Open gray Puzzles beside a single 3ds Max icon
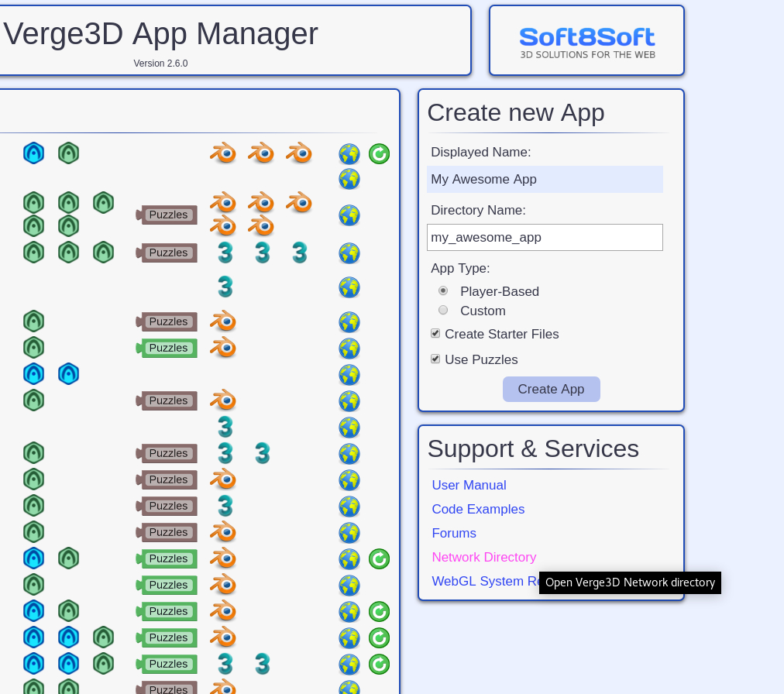Image resolution: width=784 pixels, height=694 pixels. pyautogui.click(x=167, y=506)
